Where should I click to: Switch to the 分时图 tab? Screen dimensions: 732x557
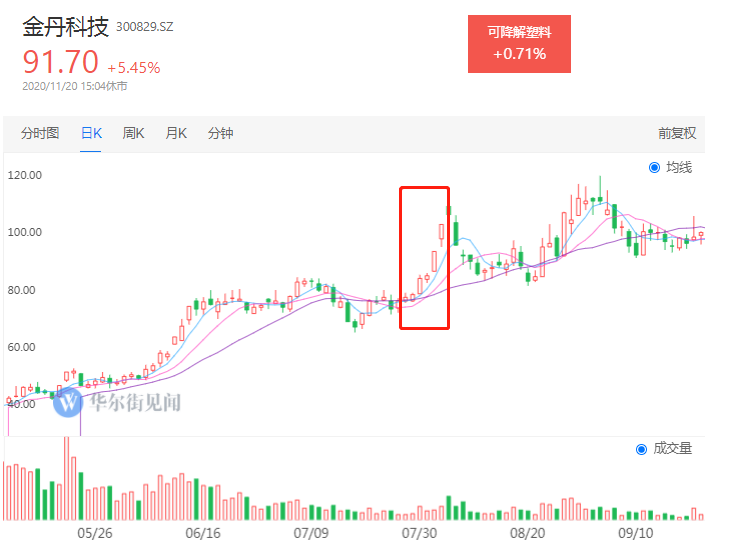(40, 133)
